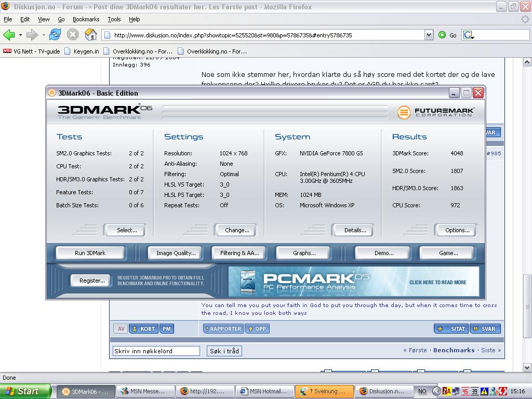
Task: Click forum PM button
Action: click(167, 329)
